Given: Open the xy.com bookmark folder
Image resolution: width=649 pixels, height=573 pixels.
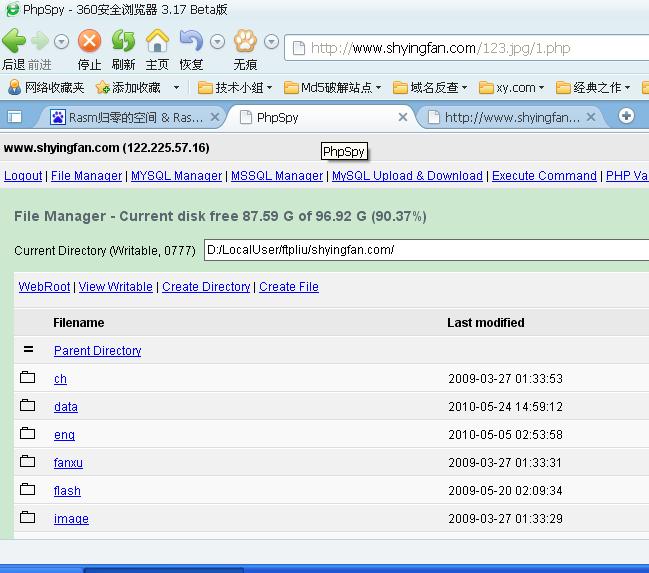Looking at the screenshot, I should tap(511, 87).
